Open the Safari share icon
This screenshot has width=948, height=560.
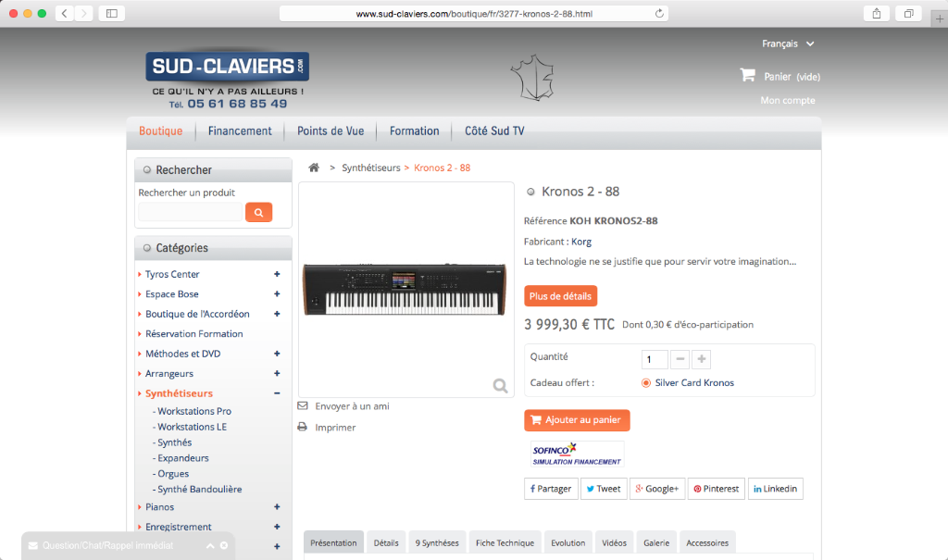coord(876,13)
